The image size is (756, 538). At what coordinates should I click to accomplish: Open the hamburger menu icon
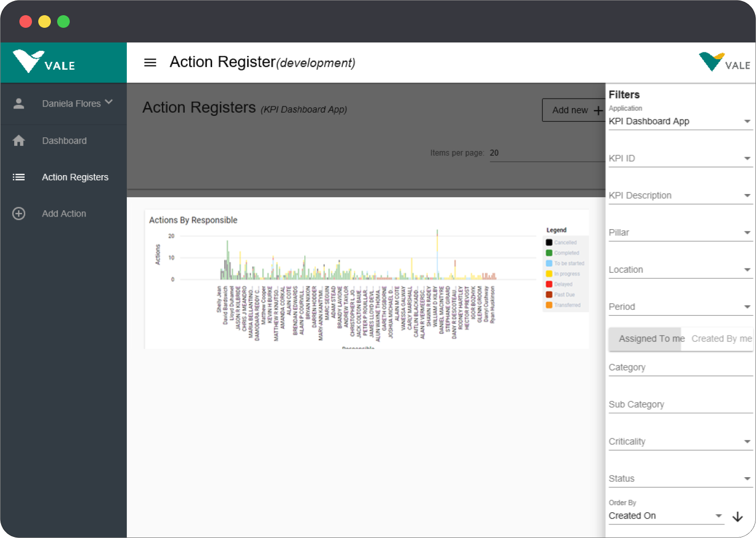click(x=150, y=62)
